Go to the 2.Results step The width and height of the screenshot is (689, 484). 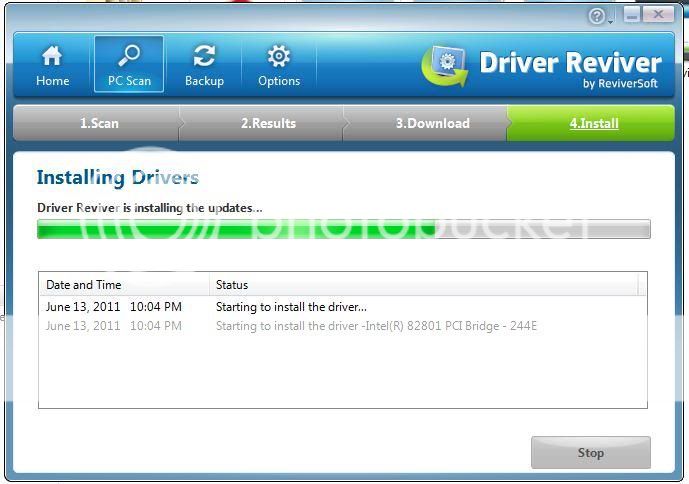click(262, 123)
